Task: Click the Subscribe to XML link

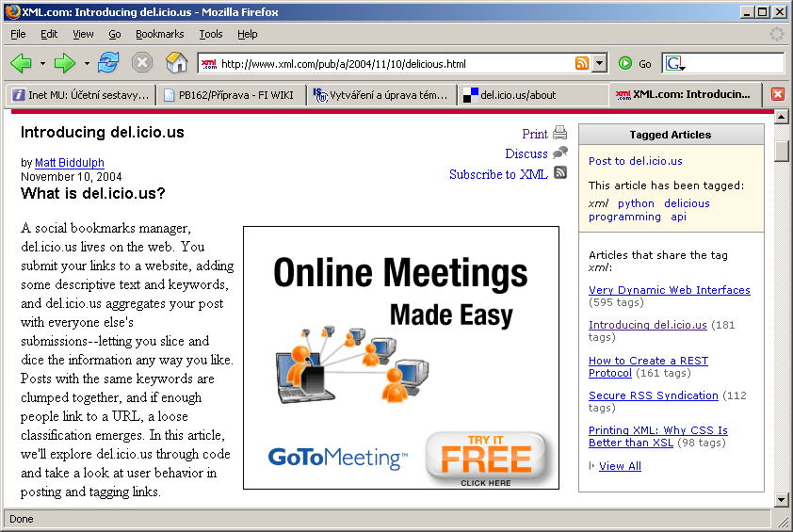Action: 498,174
